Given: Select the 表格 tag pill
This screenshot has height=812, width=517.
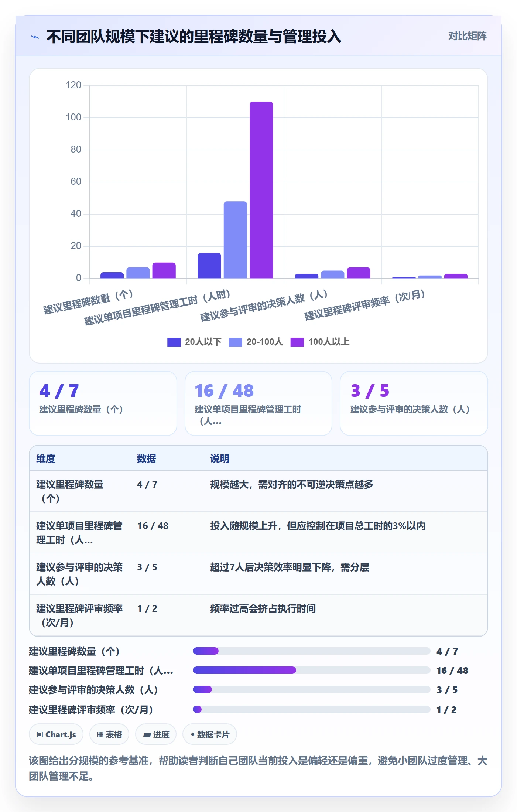Looking at the screenshot, I should pyautogui.click(x=109, y=734).
